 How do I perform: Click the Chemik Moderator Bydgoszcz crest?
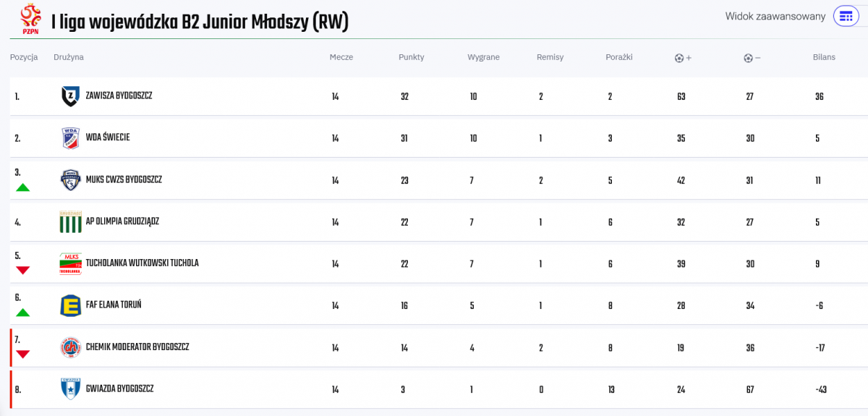(x=70, y=347)
